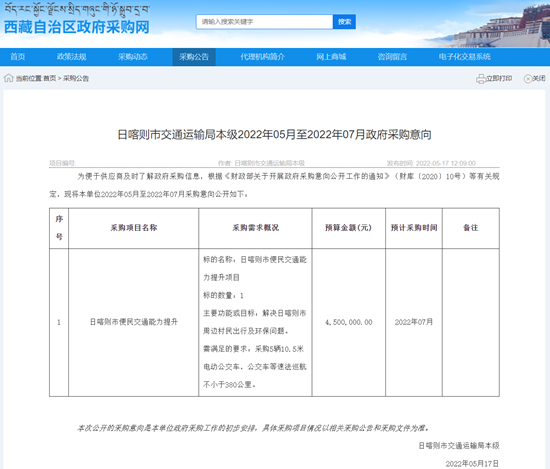550x469 pixels.
Task: Open the 电子化交易系统 navigation tab
Action: [464, 57]
